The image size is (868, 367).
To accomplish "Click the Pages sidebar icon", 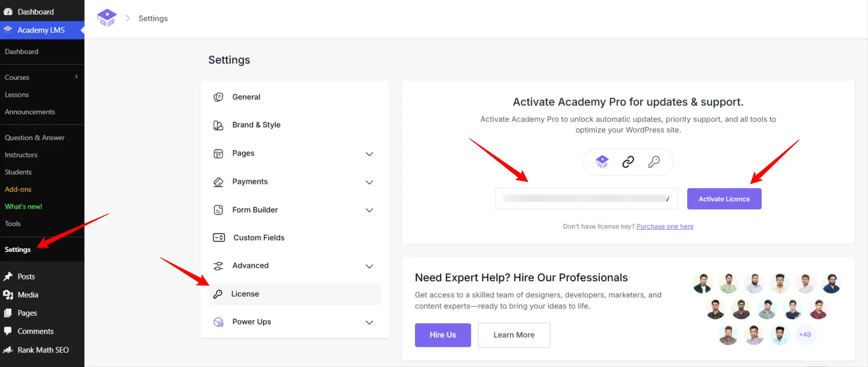I will pos(8,313).
